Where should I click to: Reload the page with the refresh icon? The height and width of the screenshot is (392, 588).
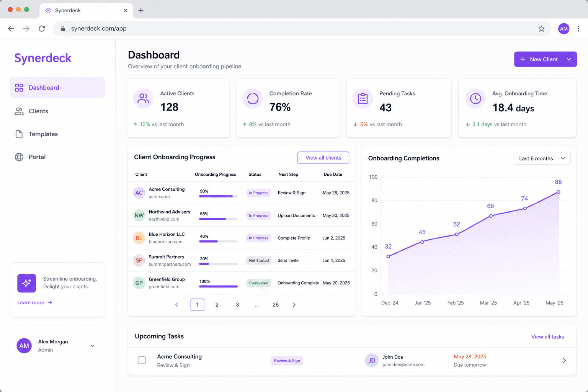(x=42, y=29)
